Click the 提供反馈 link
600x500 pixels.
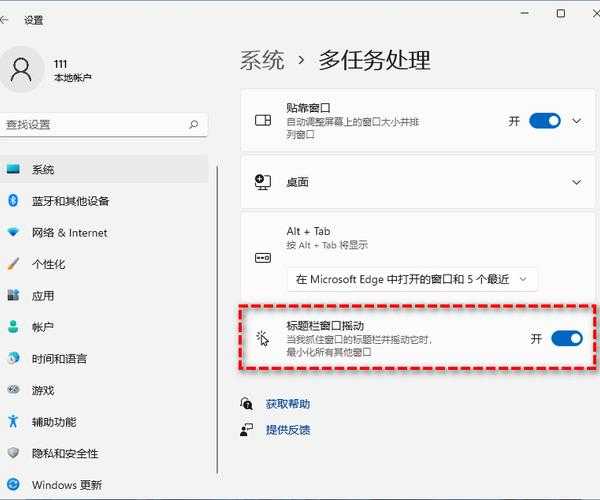288,430
